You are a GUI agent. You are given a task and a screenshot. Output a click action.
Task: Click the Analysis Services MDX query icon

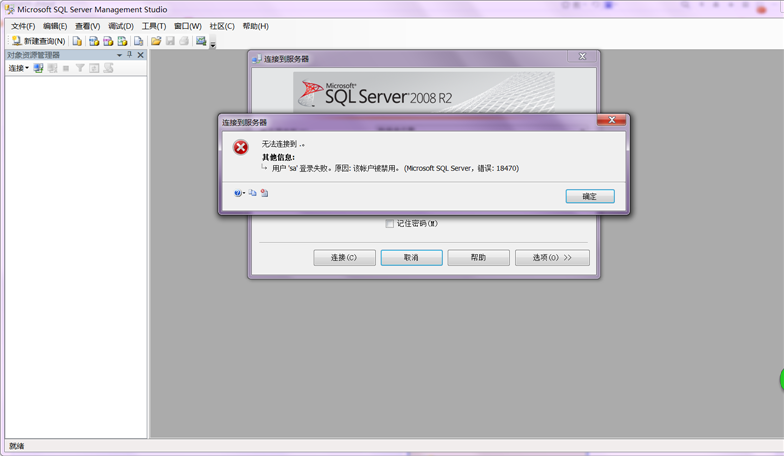pos(94,41)
